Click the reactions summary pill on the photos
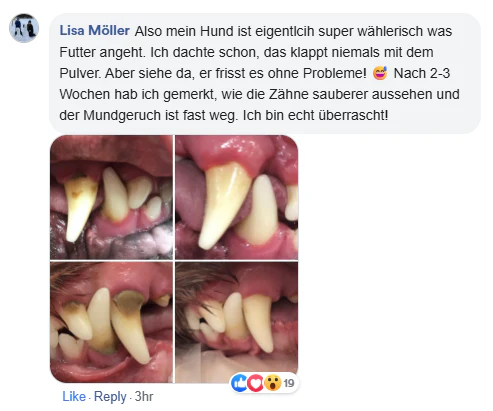The height and width of the screenshot is (411, 493). tap(264, 383)
